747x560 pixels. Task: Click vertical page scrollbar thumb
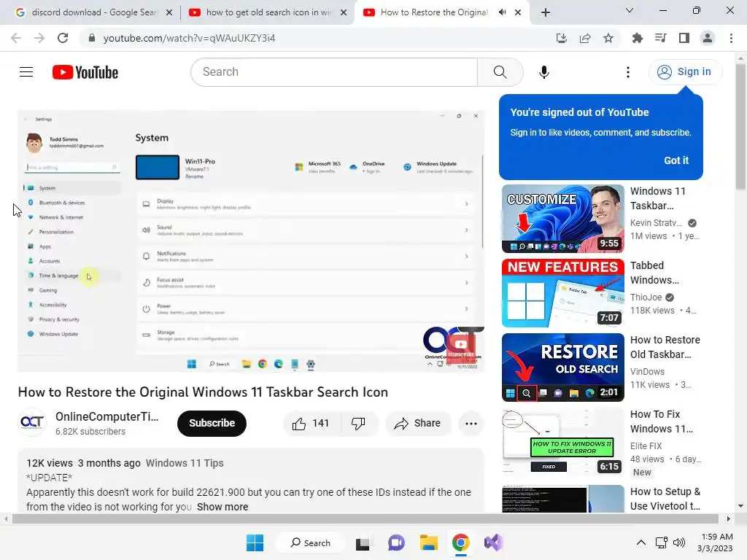pos(741,125)
